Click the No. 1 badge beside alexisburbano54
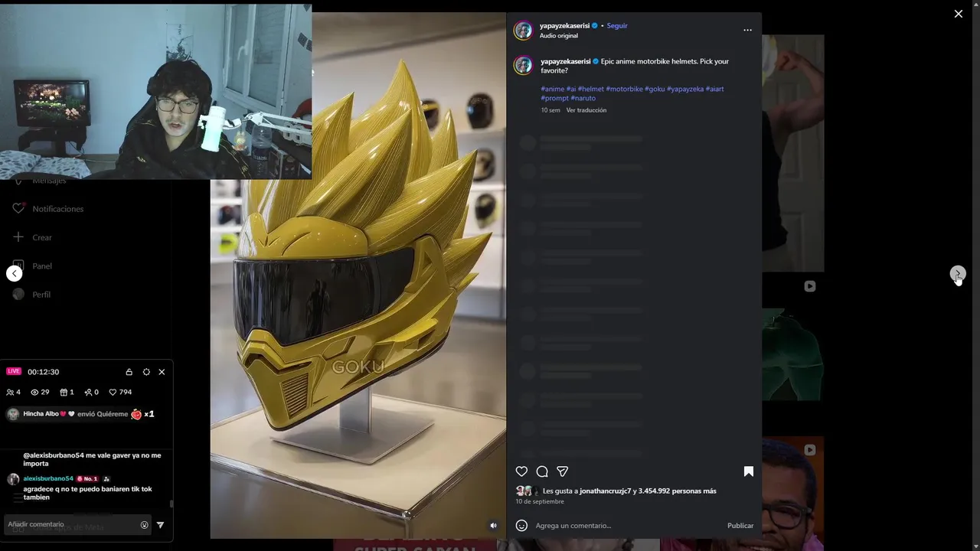 point(87,479)
